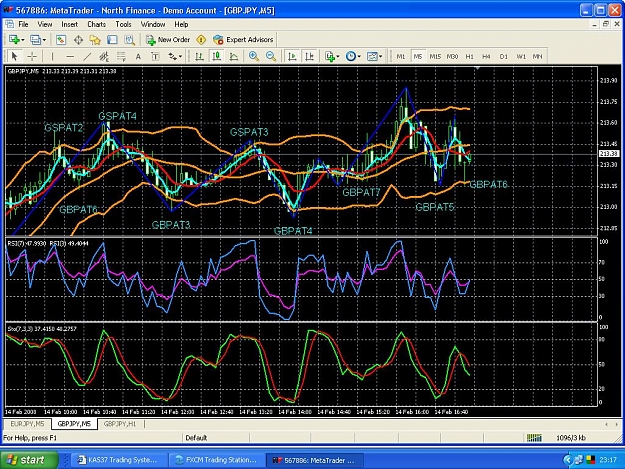Open the Tools menu
Screen dimensions: 625x469
coord(123,24)
